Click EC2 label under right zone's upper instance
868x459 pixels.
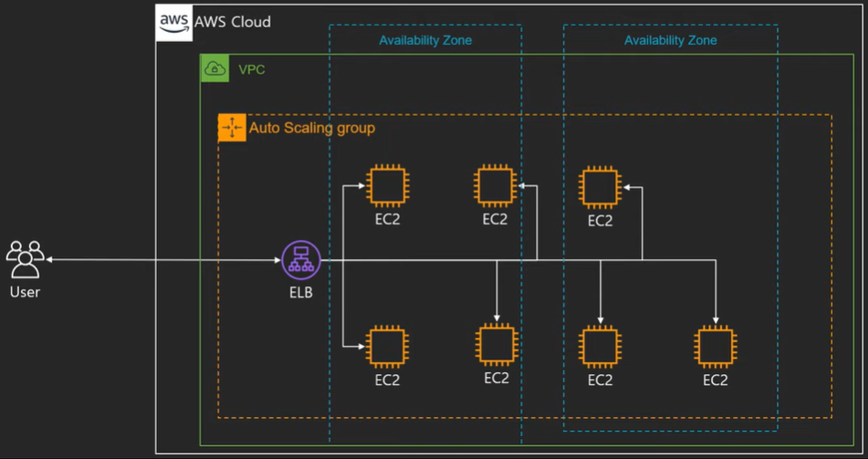(x=600, y=221)
